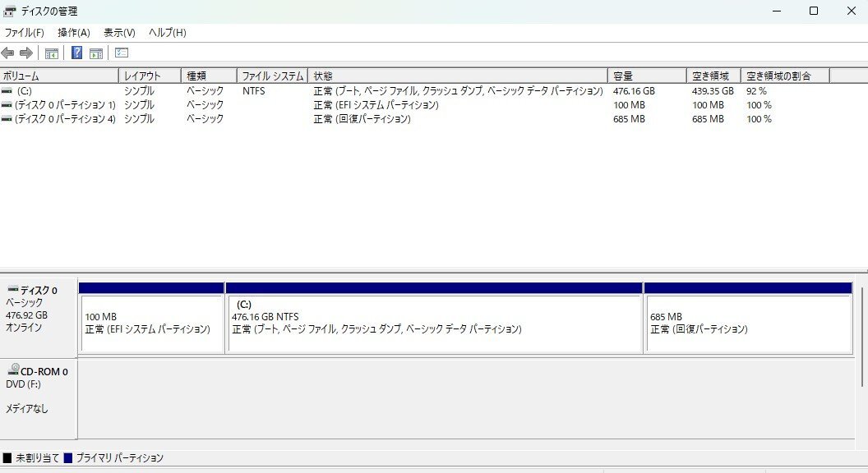Click the Back arrow toolbar icon

pyautogui.click(x=7, y=53)
